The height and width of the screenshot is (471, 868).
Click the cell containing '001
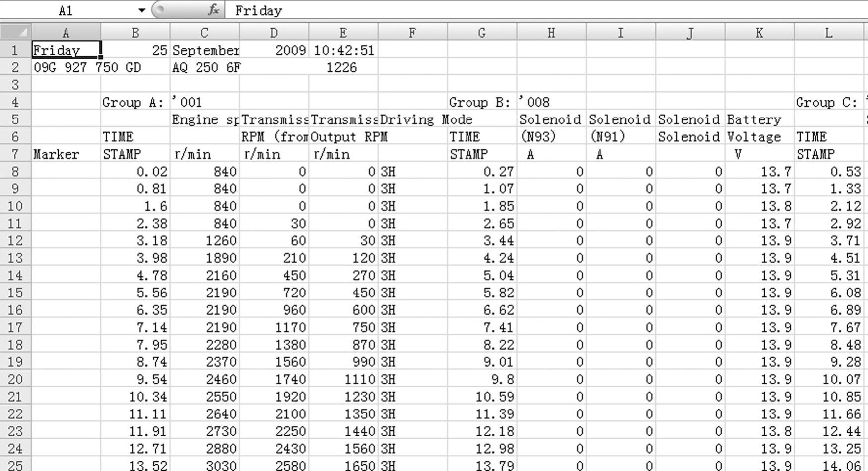click(205, 102)
